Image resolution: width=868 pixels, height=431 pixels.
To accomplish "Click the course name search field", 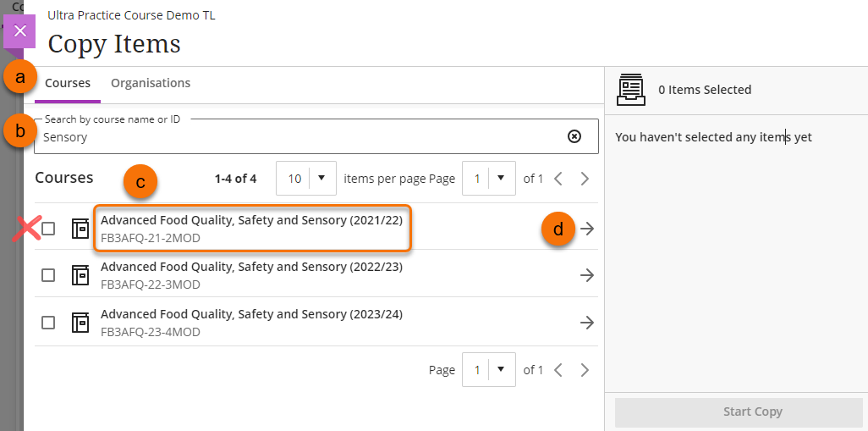I will tap(296, 137).
